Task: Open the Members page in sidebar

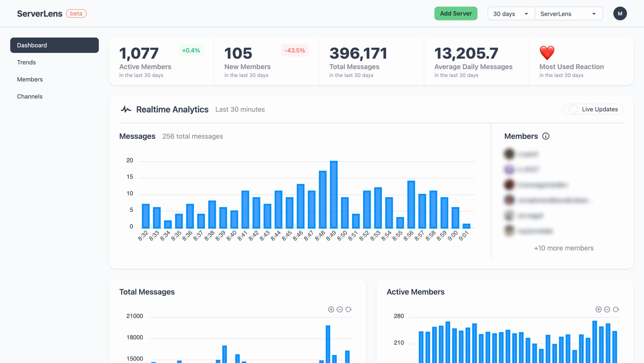Action: 30,80
